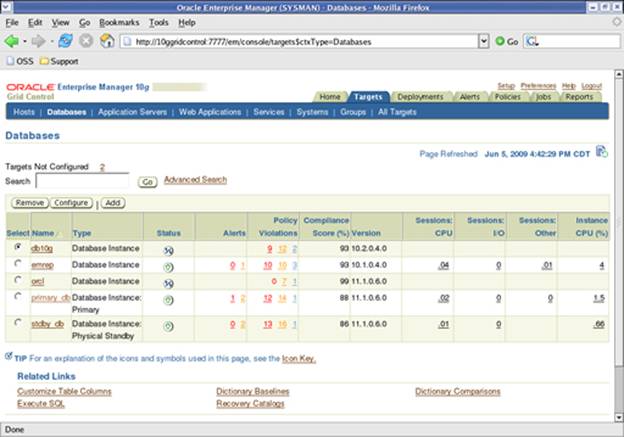
Task: Click the vertical scrollbar down arrow
Action: click(x=619, y=418)
